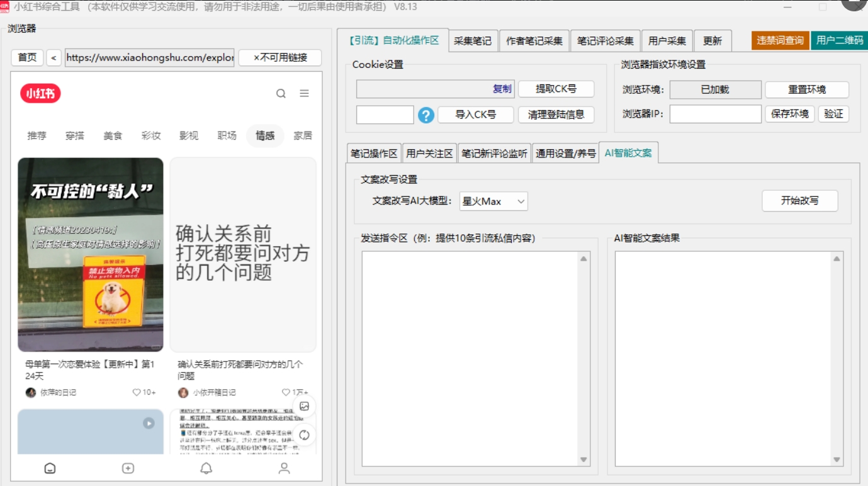Click the plus create post icon
Screen dimensions: 868x486
click(128, 468)
